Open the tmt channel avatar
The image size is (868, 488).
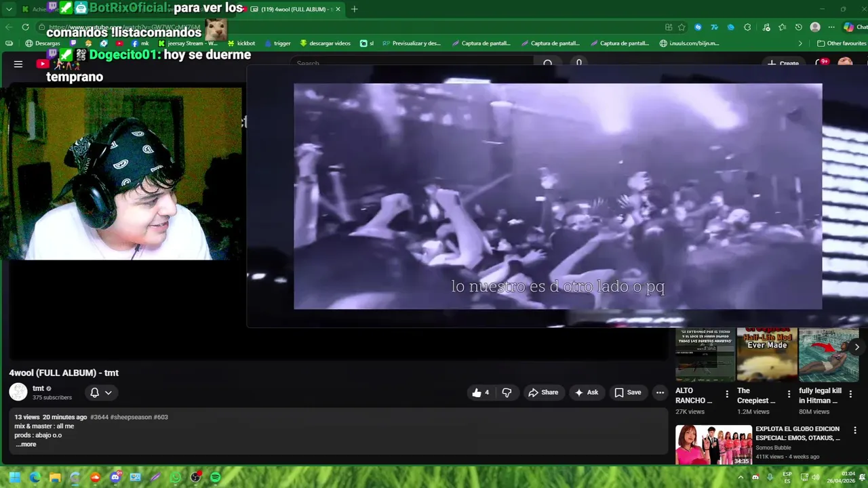(18, 392)
